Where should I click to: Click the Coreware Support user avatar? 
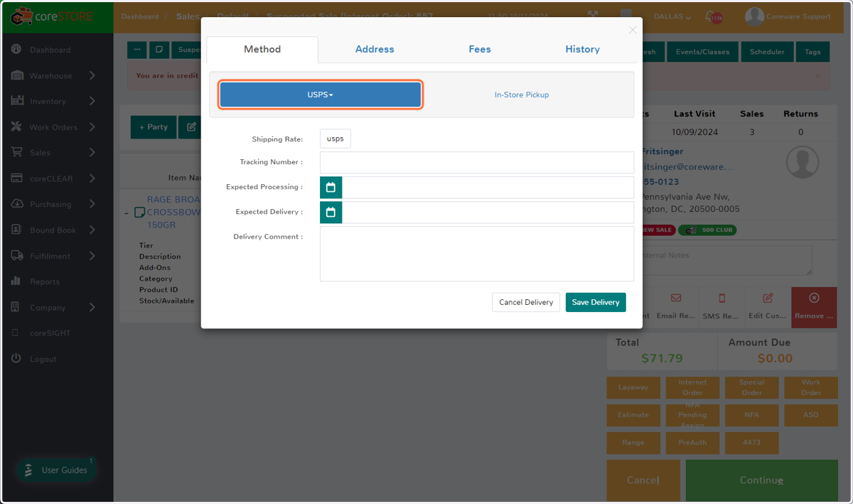754,16
